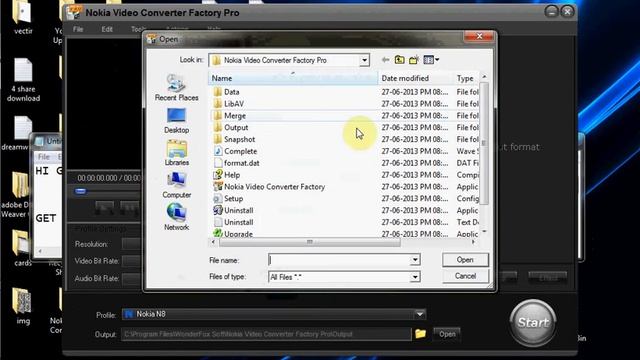
Task: Click the Up One Level folder icon
Action: click(x=399, y=60)
